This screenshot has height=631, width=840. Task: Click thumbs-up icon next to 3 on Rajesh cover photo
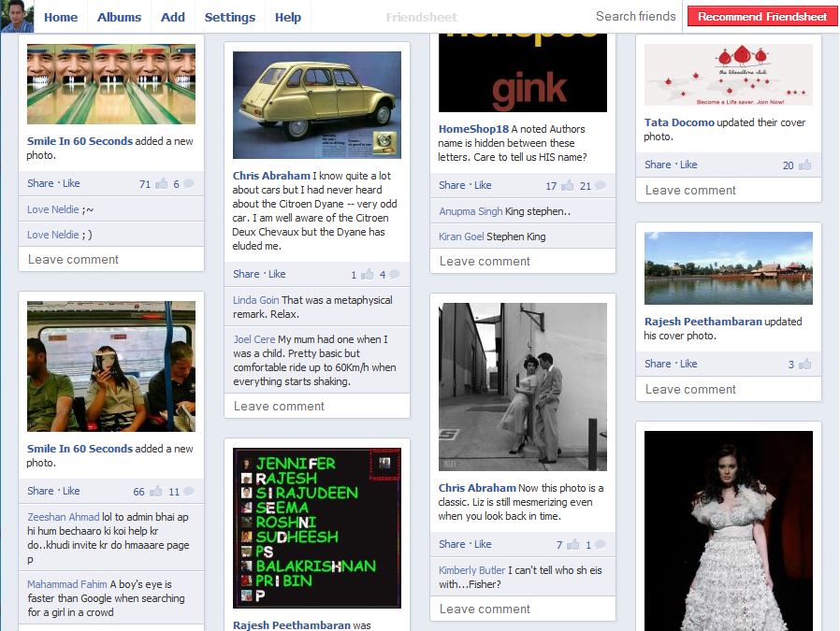pyautogui.click(x=804, y=365)
